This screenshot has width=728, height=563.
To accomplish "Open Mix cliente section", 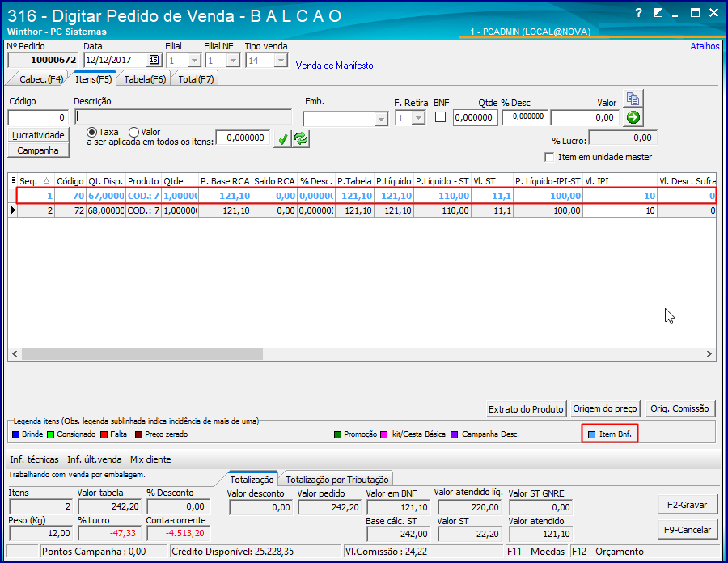I will (150, 459).
